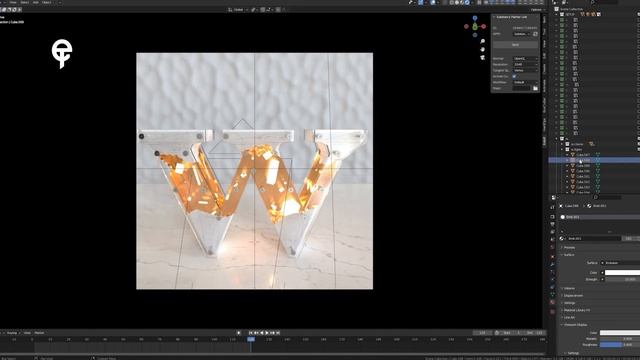Image resolution: width=640 pixels, height=360 pixels.
Task: Click modifier icon on Cube.097 row
Action: point(598,155)
